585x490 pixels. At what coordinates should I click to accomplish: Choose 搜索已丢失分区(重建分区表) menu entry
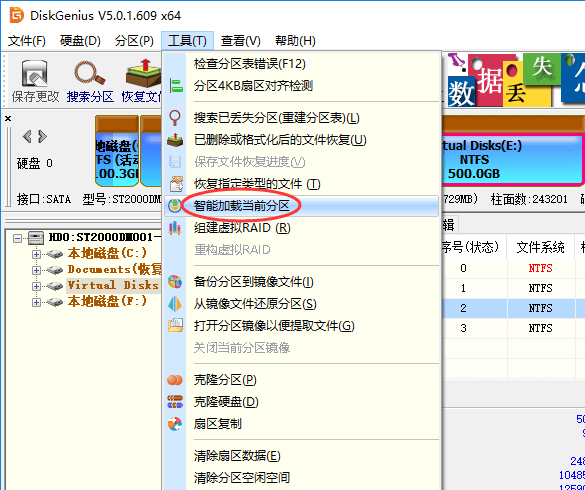[x=301, y=118]
